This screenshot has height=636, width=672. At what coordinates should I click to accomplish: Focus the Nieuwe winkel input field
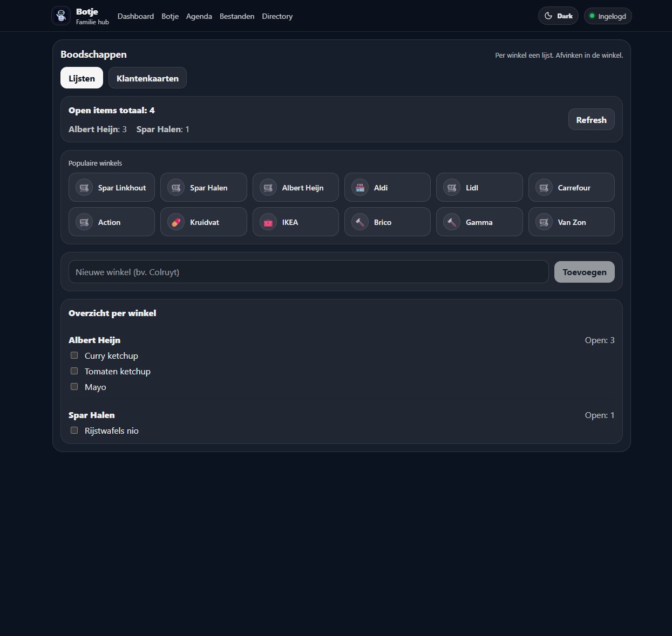coord(308,272)
